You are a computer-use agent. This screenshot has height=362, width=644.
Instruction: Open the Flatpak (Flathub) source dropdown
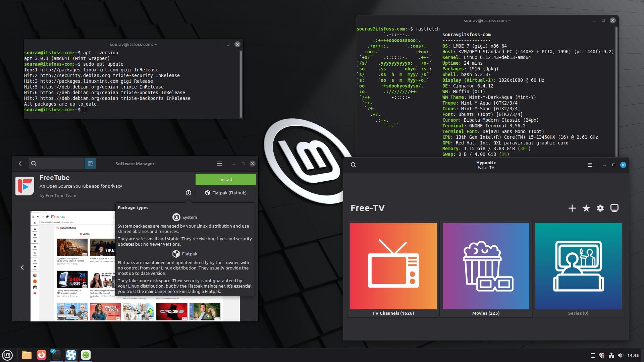pyautogui.click(x=225, y=192)
